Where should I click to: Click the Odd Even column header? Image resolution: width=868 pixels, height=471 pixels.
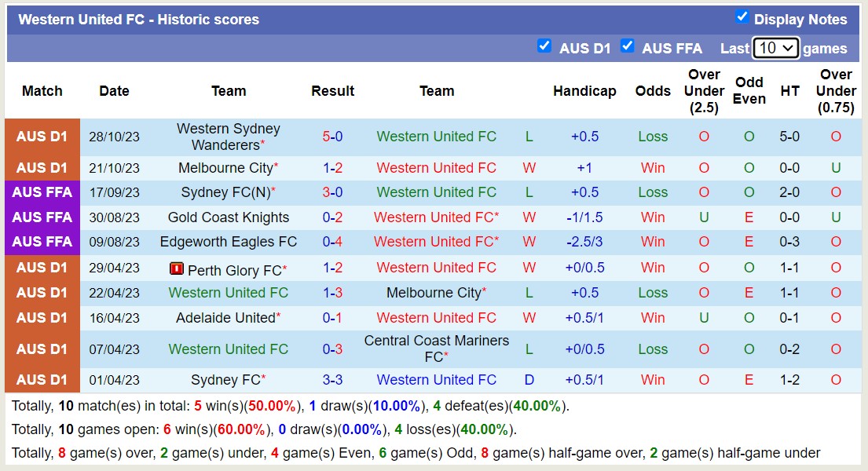click(x=749, y=91)
